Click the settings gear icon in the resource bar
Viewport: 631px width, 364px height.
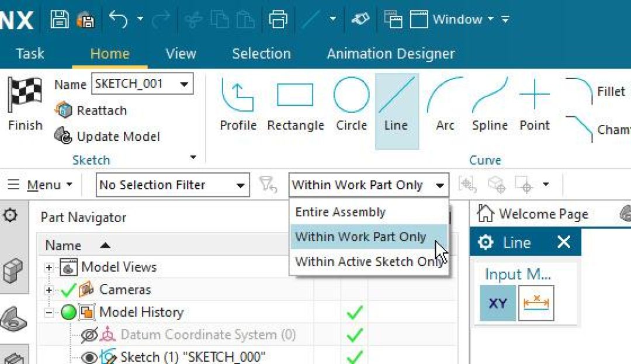coord(10,216)
